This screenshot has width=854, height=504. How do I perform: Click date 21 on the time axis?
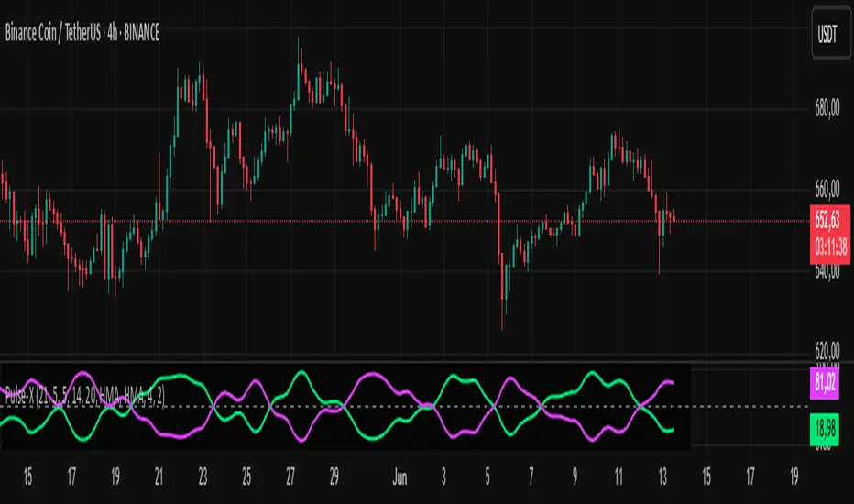159,477
